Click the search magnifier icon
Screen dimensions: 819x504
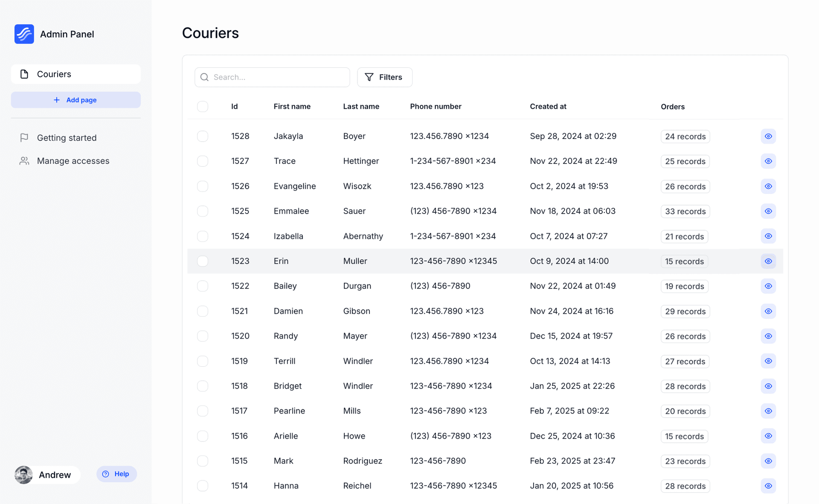coord(205,77)
